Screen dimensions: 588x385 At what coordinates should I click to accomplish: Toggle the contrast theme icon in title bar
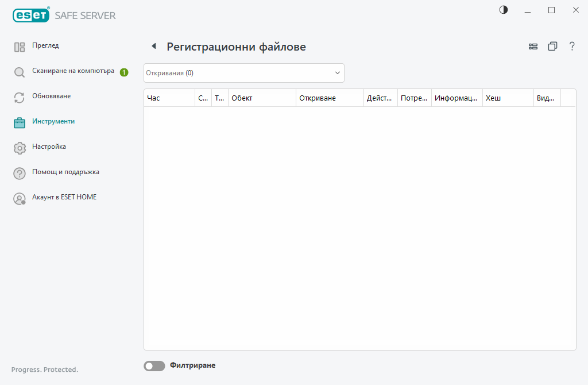pos(504,10)
